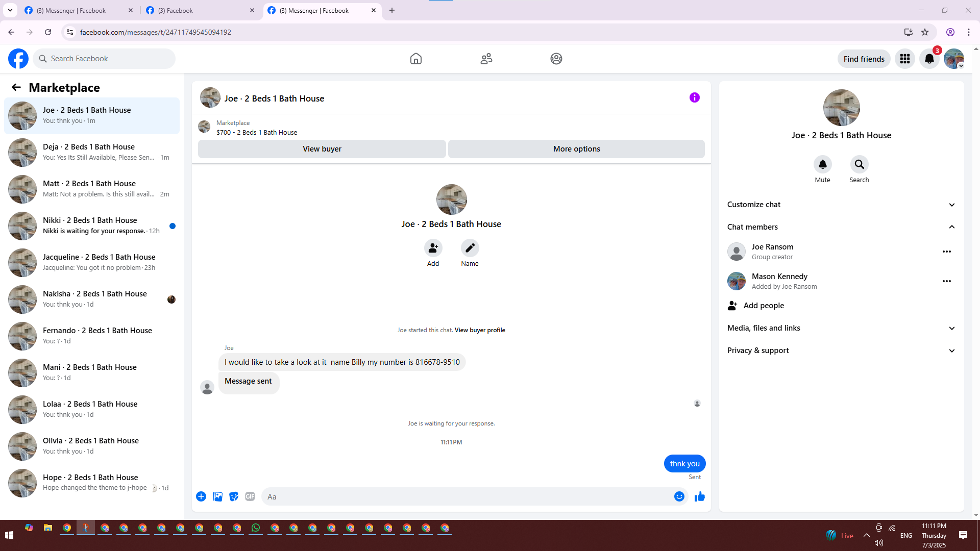The image size is (980, 551).
Task: Click the More options button
Action: tap(576, 149)
